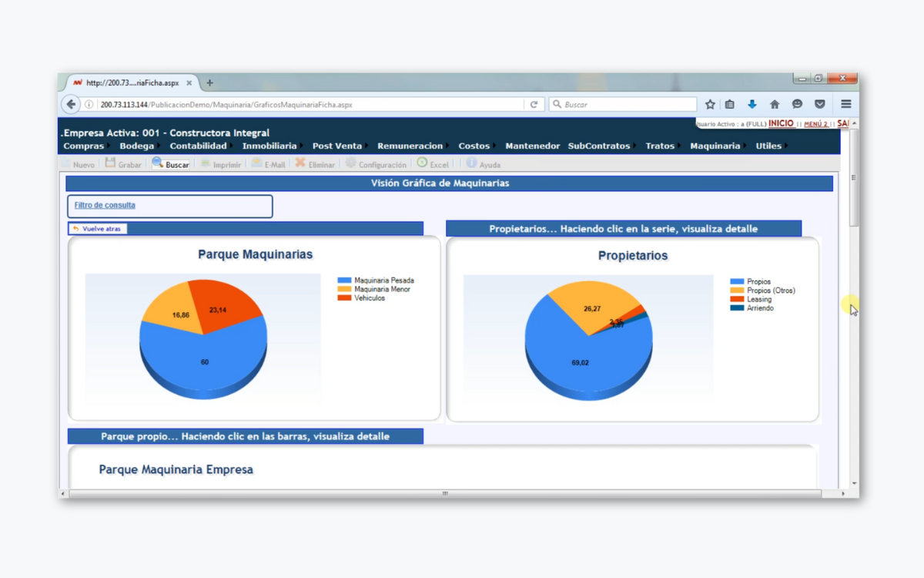Open the Remuneracion menu

pos(410,146)
